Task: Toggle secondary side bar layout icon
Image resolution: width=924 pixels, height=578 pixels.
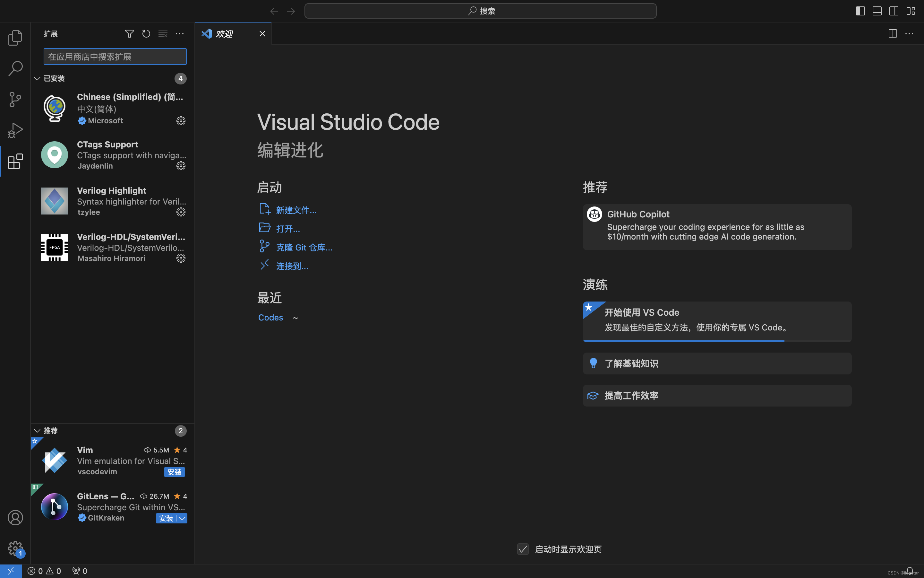Action: point(894,11)
